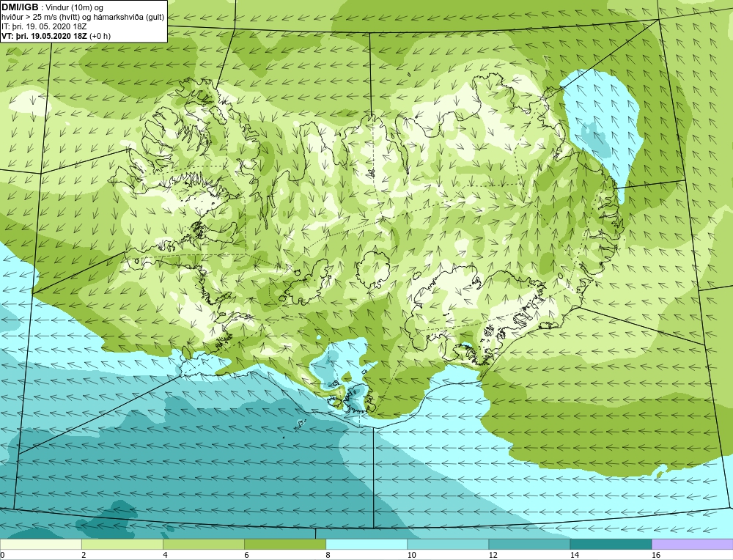This screenshot has height=560, width=733.
Task: Click the legend scale value '16'
Action: [x=656, y=555]
